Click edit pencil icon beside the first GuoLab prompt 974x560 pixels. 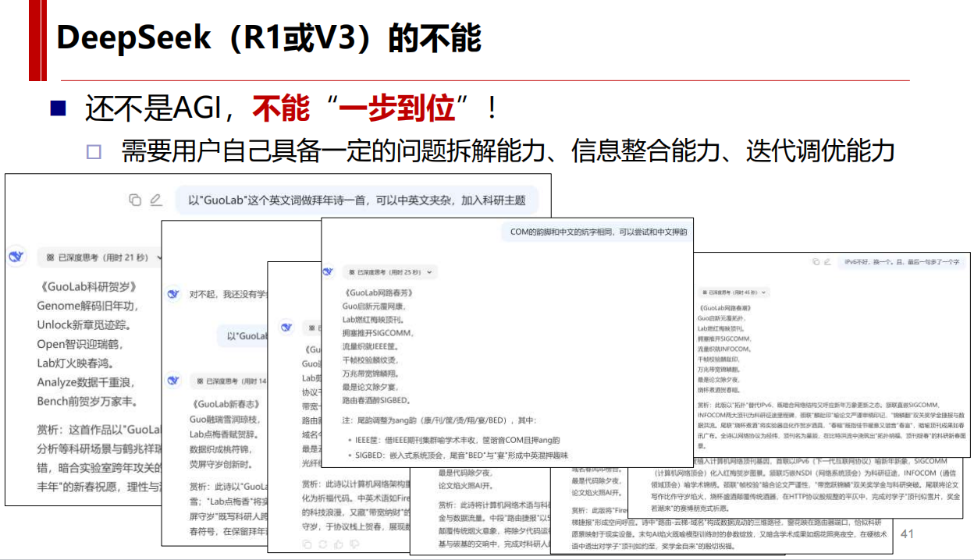[155, 200]
